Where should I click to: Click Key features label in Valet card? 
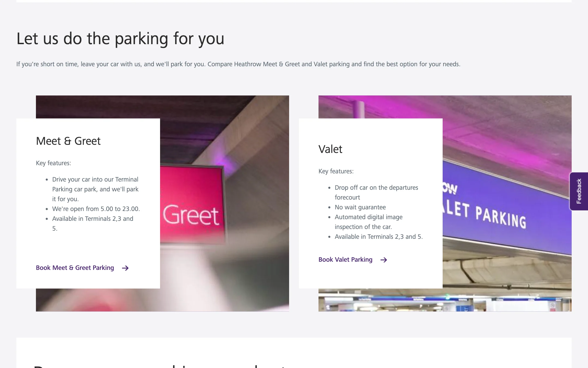(336, 171)
